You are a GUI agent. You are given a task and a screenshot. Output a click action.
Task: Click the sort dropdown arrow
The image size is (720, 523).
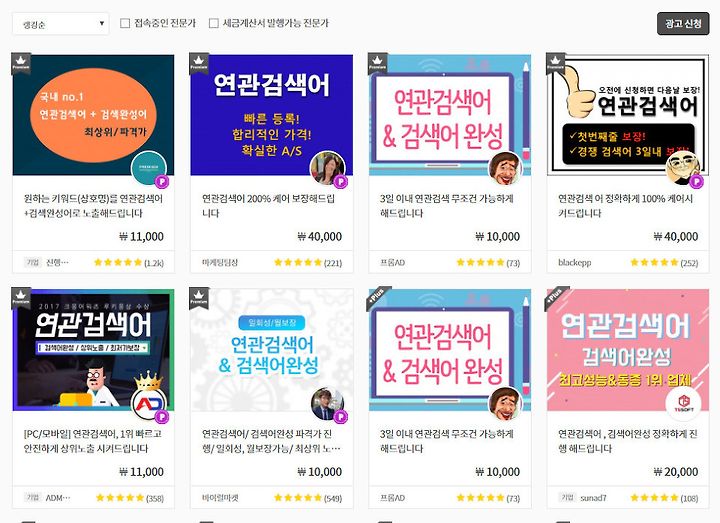(101, 23)
